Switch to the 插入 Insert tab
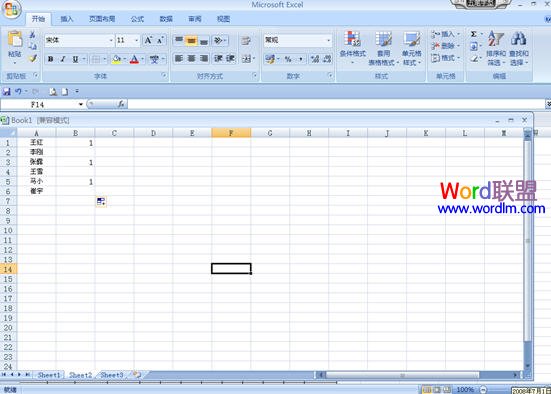Screen dimensions: 551x394 coord(66,19)
